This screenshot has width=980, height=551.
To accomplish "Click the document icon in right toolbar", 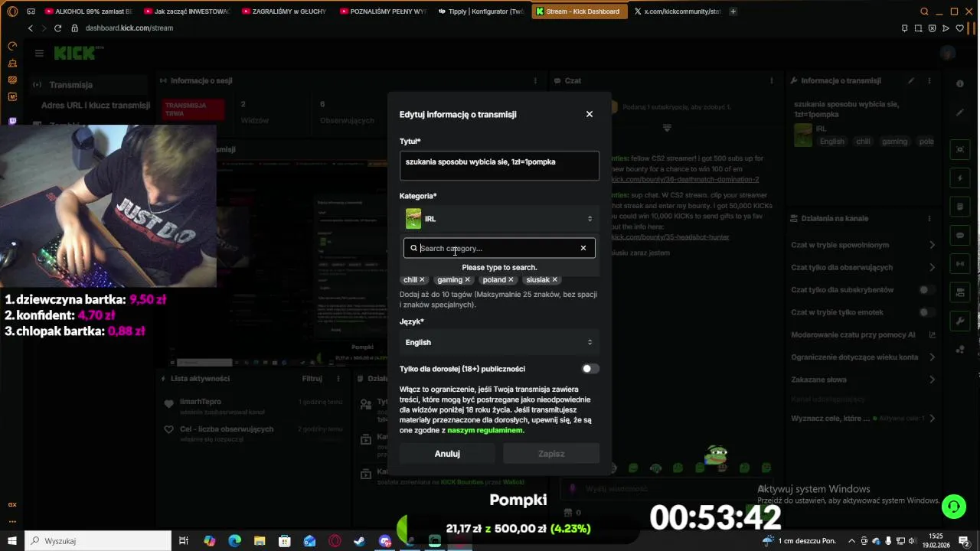I will pos(960,207).
